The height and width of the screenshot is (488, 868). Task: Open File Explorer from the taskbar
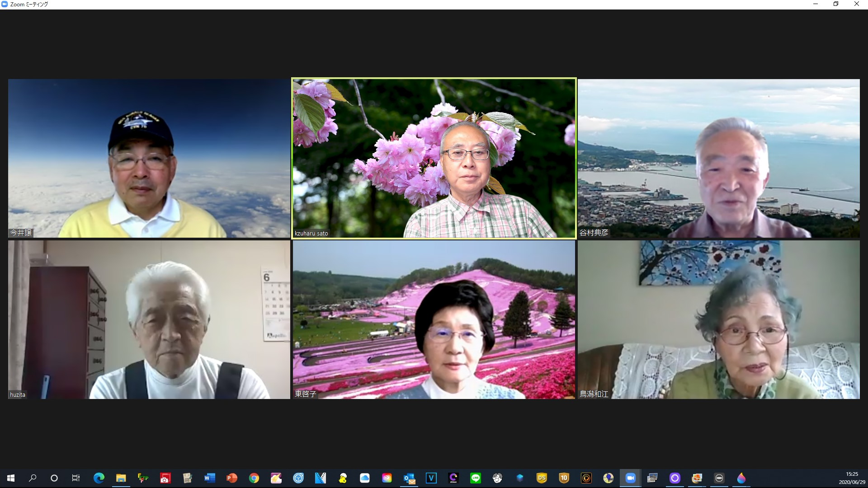coord(121,478)
